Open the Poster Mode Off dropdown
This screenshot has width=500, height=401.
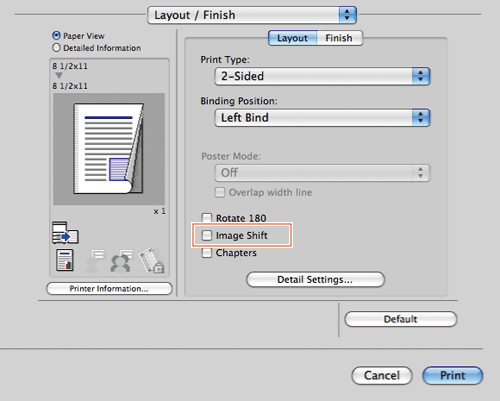[322, 173]
